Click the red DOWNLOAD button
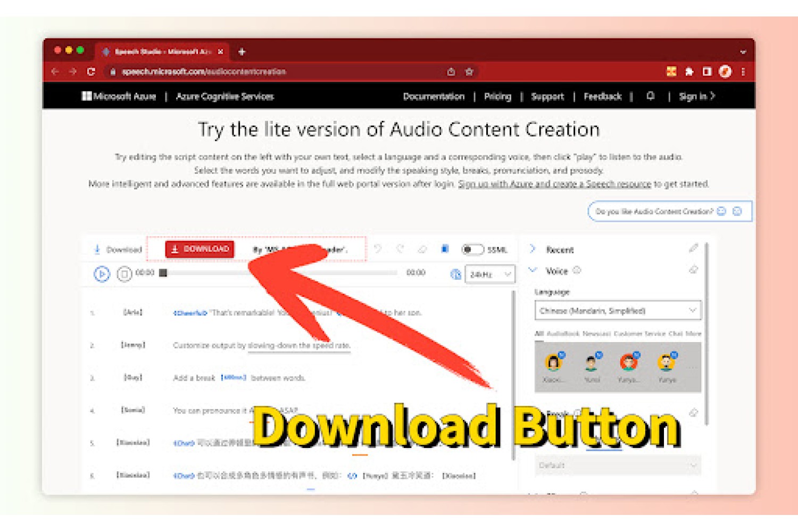 tap(199, 249)
